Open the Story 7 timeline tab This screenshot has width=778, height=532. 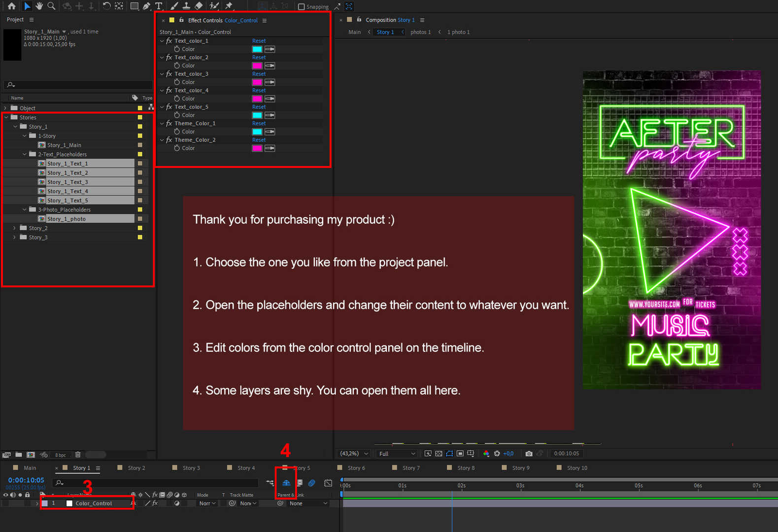[x=411, y=468]
